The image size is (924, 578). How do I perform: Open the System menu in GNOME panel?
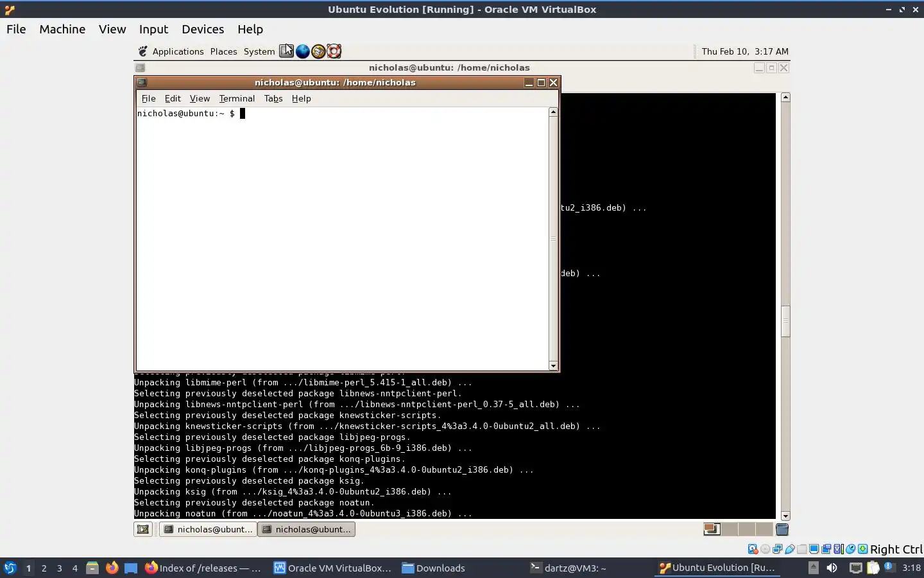pyautogui.click(x=259, y=51)
